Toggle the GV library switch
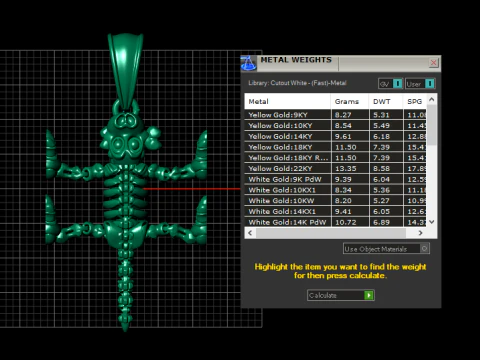 390,84
